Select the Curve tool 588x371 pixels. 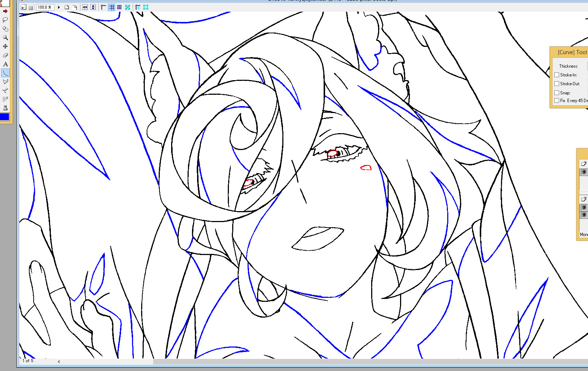click(5, 73)
